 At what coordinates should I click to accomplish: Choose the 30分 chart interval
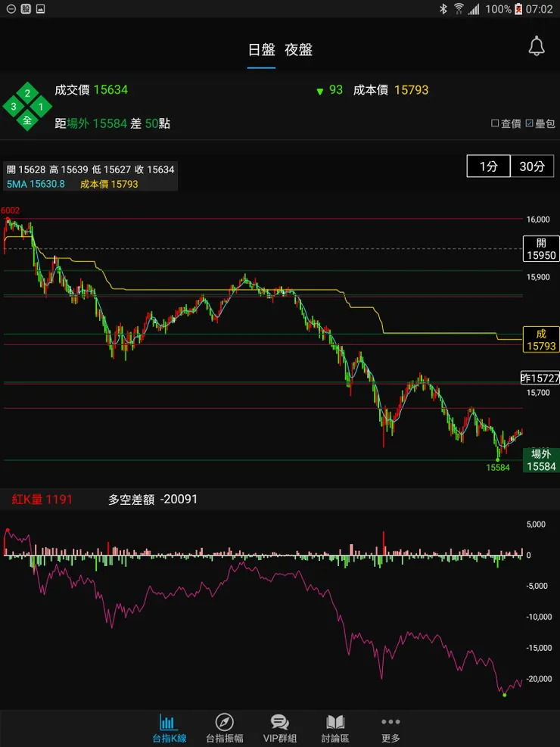[533, 167]
